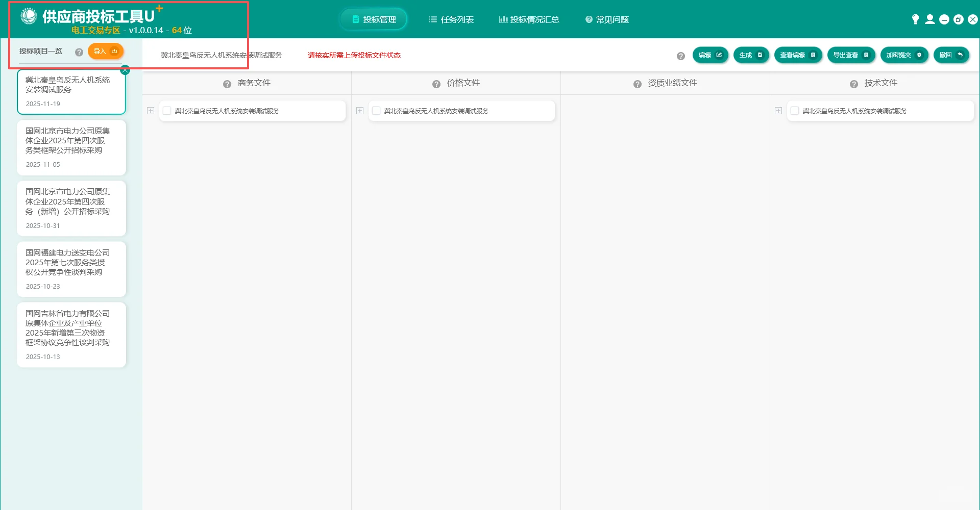Check the 冀北秦皇岛 checkbox in 价格文件 column
Viewport: 980px width, 510px height.
376,111
